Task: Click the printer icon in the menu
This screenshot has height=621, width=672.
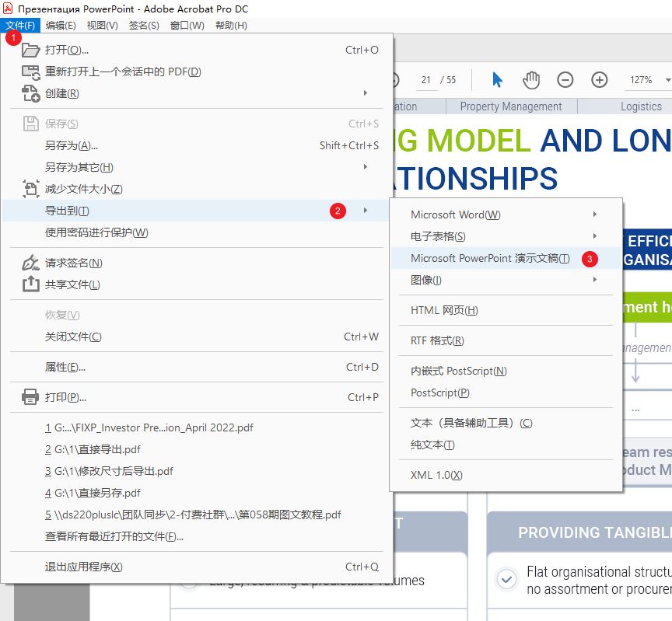Action: pos(30,397)
